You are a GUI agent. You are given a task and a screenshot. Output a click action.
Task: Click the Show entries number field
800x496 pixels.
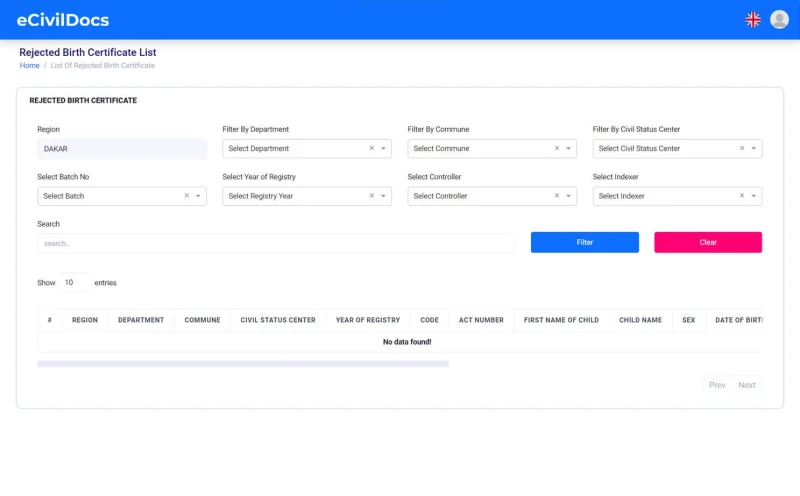tap(74, 282)
